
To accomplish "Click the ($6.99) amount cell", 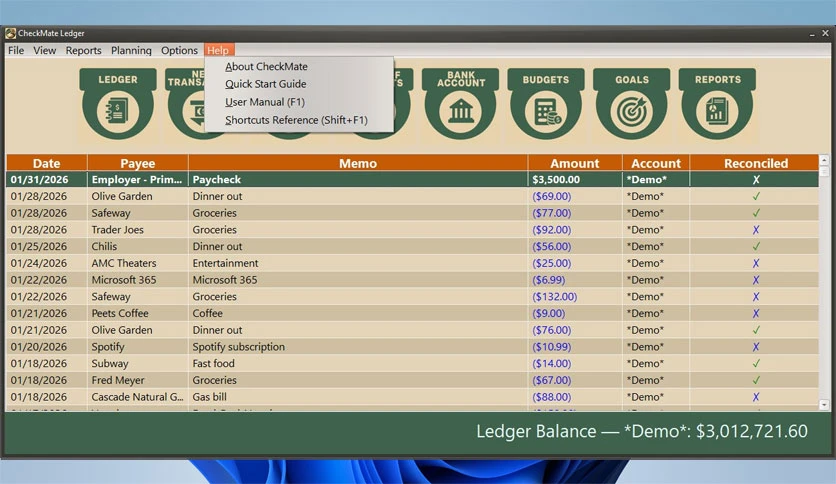I will (575, 280).
